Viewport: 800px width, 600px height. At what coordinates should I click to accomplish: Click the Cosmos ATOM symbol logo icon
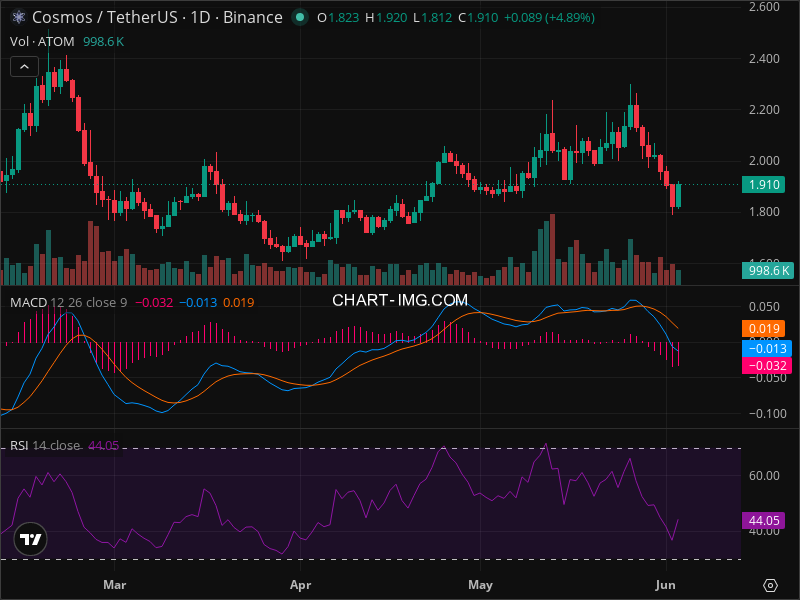(19, 17)
